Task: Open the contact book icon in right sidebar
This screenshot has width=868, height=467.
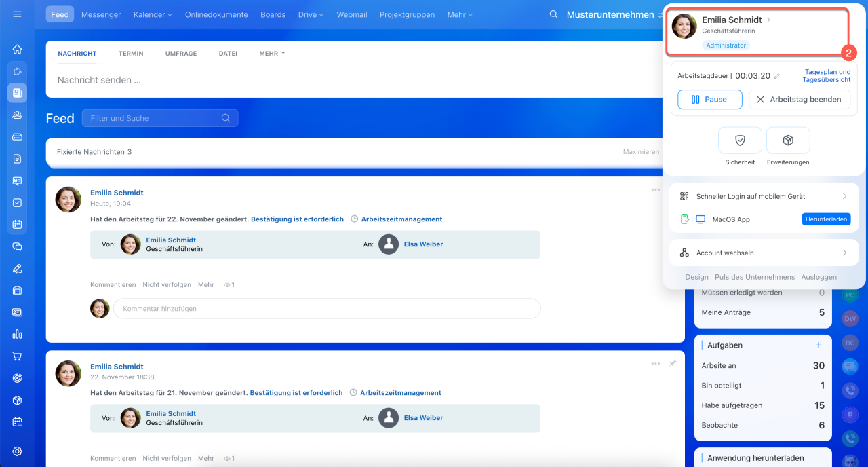Action: (x=850, y=415)
